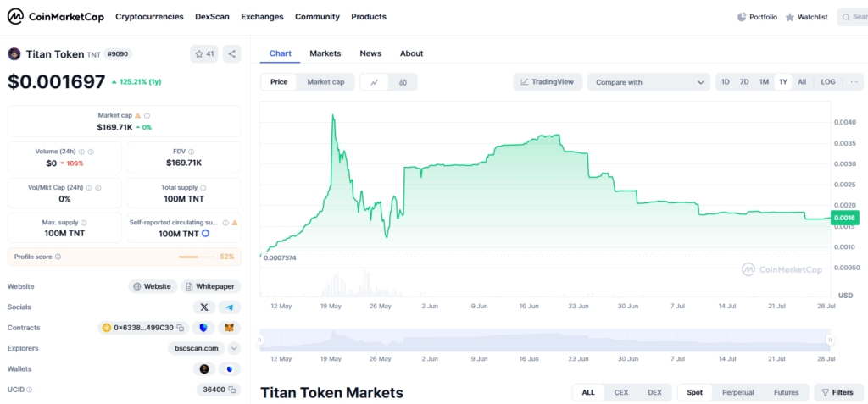868x404 pixels.
Task: Click the more options ellipsis on chart toolbar
Action: click(x=854, y=82)
